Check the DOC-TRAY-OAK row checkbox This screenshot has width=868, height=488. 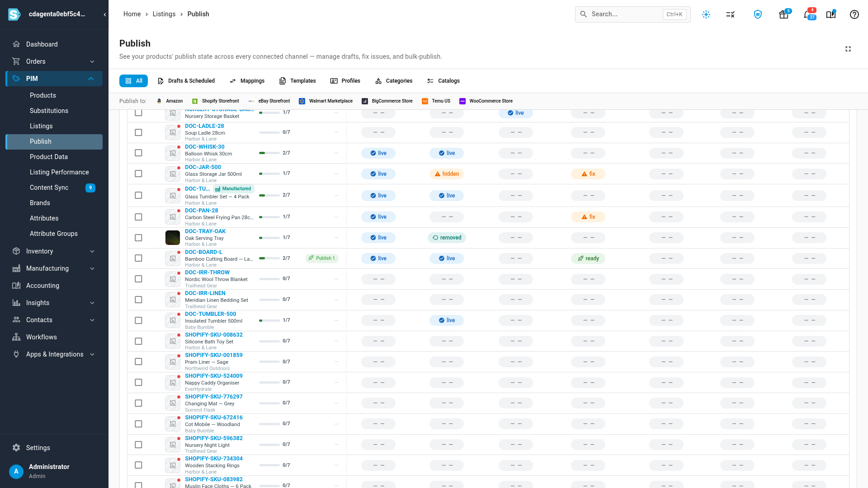coord(138,238)
